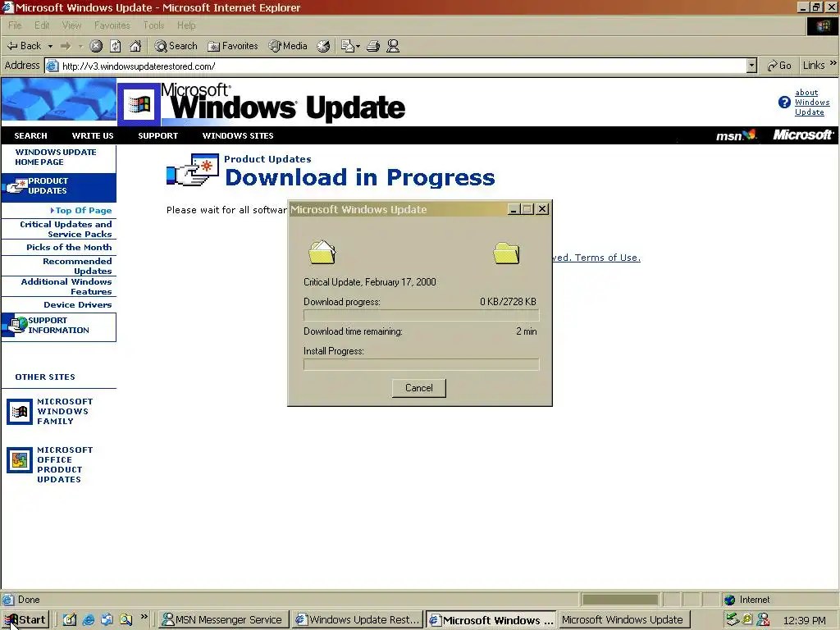Click the Download progress bar
The width and height of the screenshot is (840, 630).
[x=421, y=316]
